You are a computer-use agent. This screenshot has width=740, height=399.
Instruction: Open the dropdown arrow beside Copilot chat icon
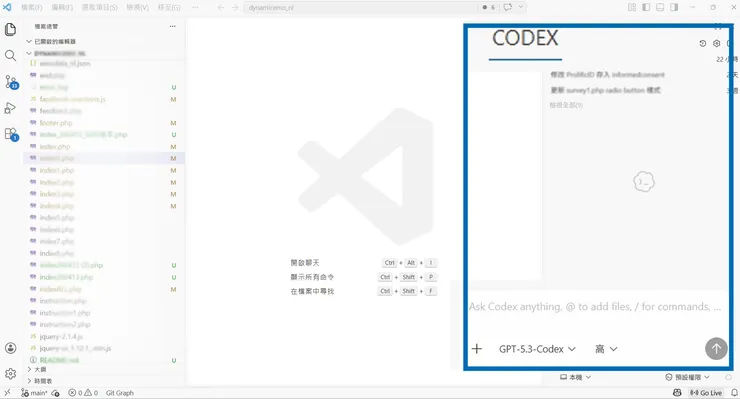click(x=521, y=7)
